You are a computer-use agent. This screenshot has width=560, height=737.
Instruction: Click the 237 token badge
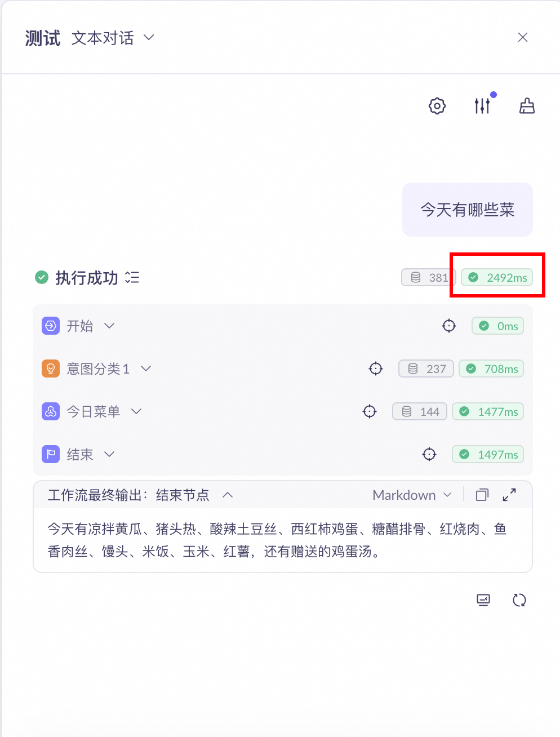pos(426,368)
